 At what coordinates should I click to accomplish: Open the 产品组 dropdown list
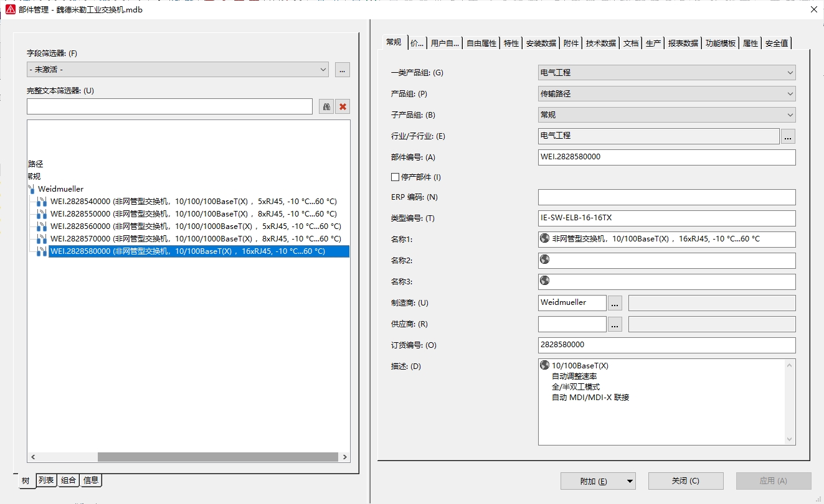click(790, 94)
